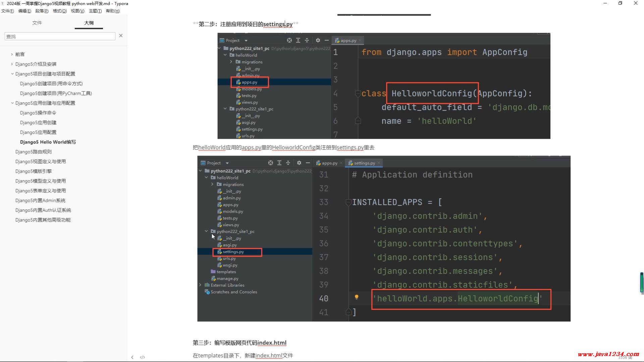Click the word count in status bar
This screenshot has height=362, width=644.
pyautogui.click(x=625, y=358)
